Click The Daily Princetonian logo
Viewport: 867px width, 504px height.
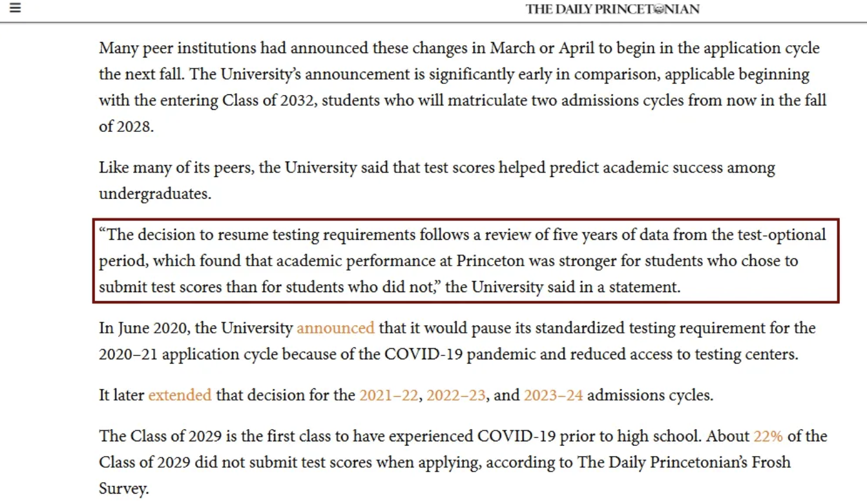tap(612, 9)
